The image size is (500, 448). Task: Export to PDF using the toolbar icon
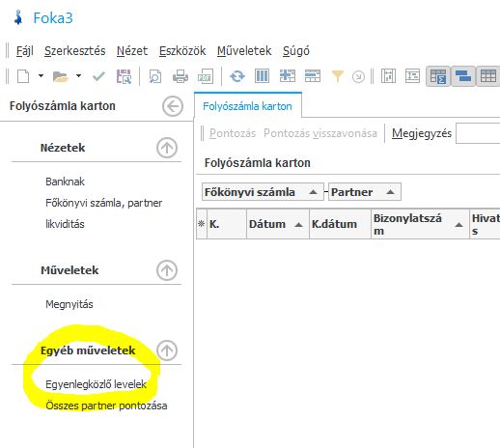tap(206, 76)
